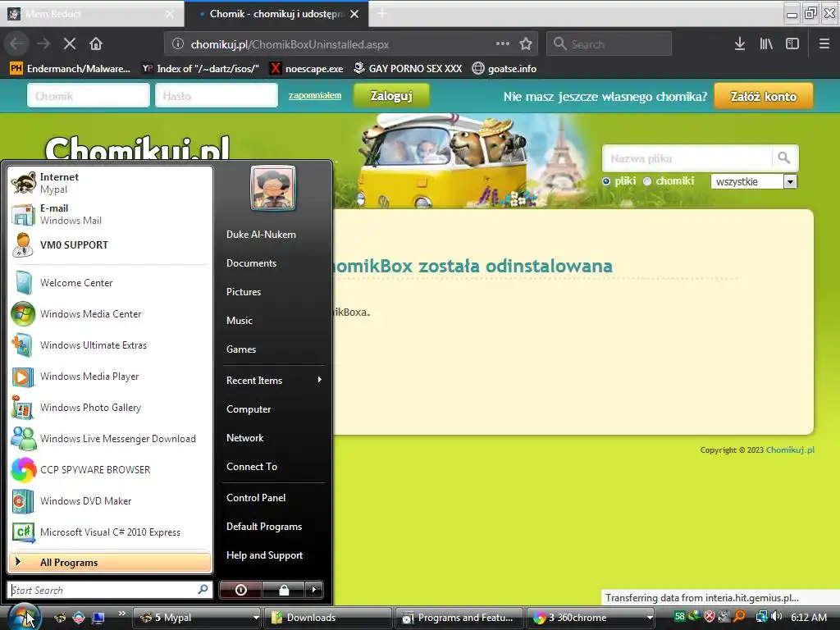Click the Chomik username field

tap(89, 96)
